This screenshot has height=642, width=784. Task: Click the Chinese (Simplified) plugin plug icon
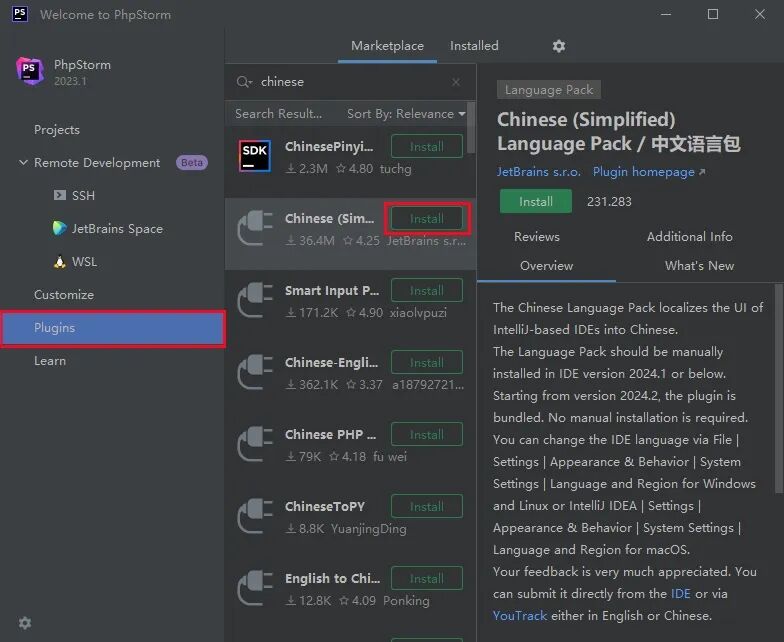(x=255, y=228)
